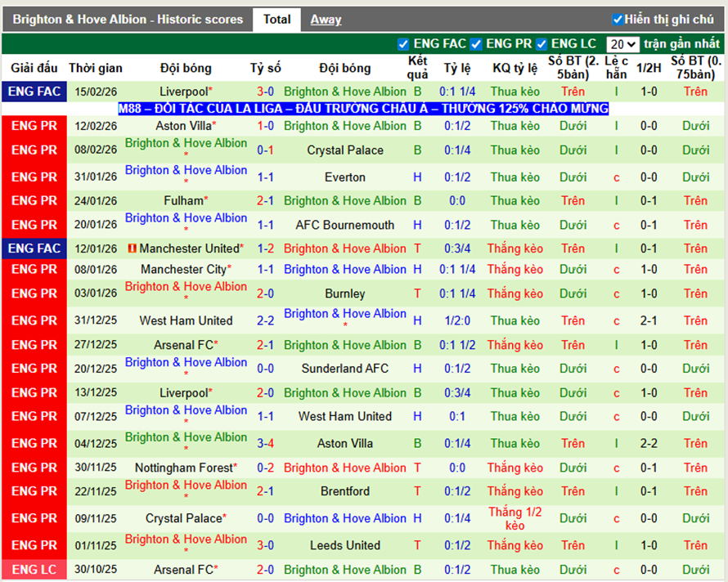This screenshot has width=728, height=582.
Task: Open the 2-2 score at West Ham United
Action: [x=266, y=320]
